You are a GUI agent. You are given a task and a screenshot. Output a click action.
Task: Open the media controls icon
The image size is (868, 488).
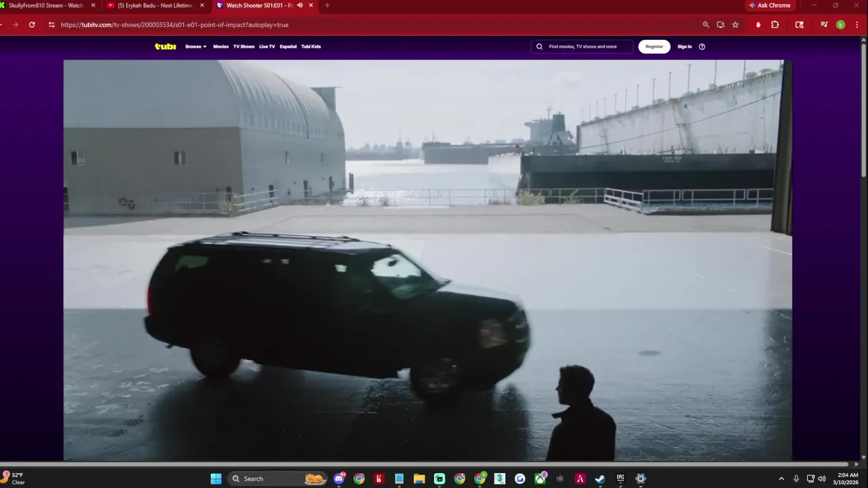click(824, 24)
